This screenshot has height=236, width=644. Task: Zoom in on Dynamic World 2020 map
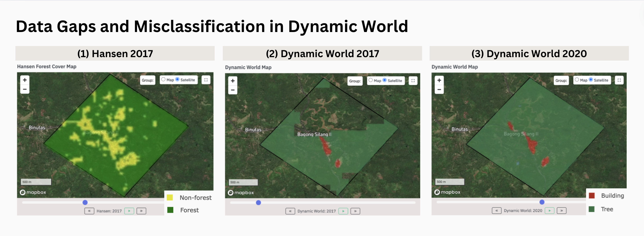coord(439,80)
